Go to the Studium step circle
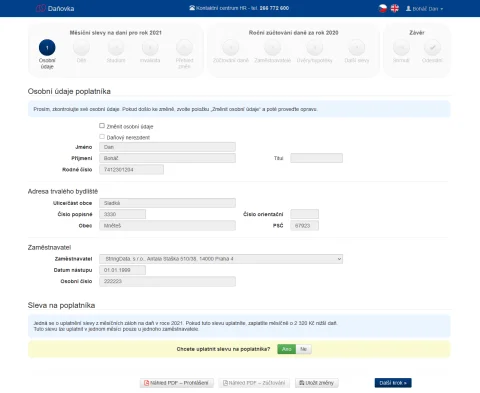This screenshot has height=393, width=480. click(116, 48)
